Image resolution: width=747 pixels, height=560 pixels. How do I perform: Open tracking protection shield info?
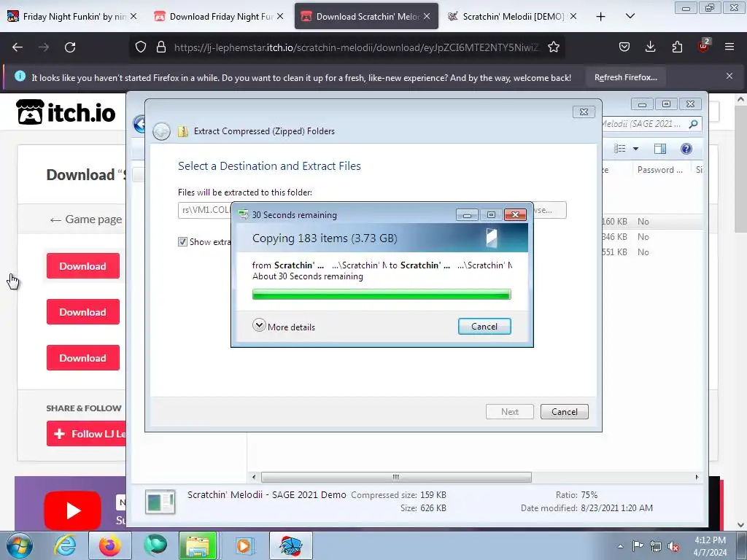click(141, 47)
